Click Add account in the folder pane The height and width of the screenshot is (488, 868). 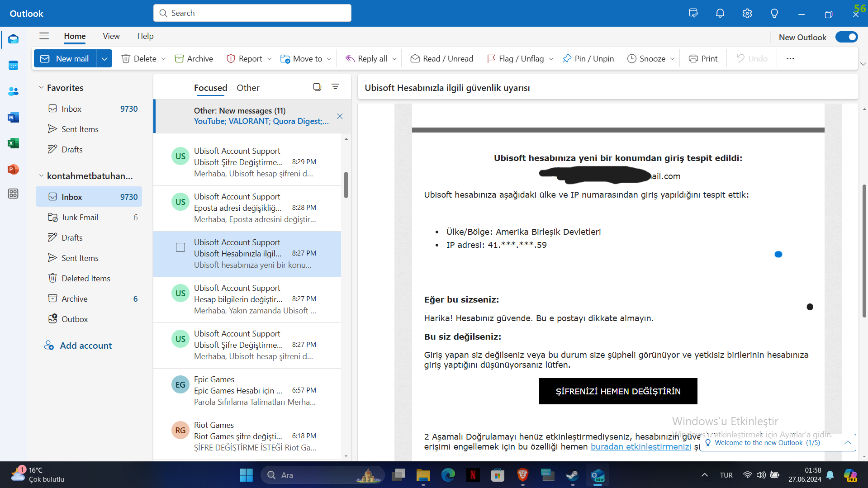78,346
